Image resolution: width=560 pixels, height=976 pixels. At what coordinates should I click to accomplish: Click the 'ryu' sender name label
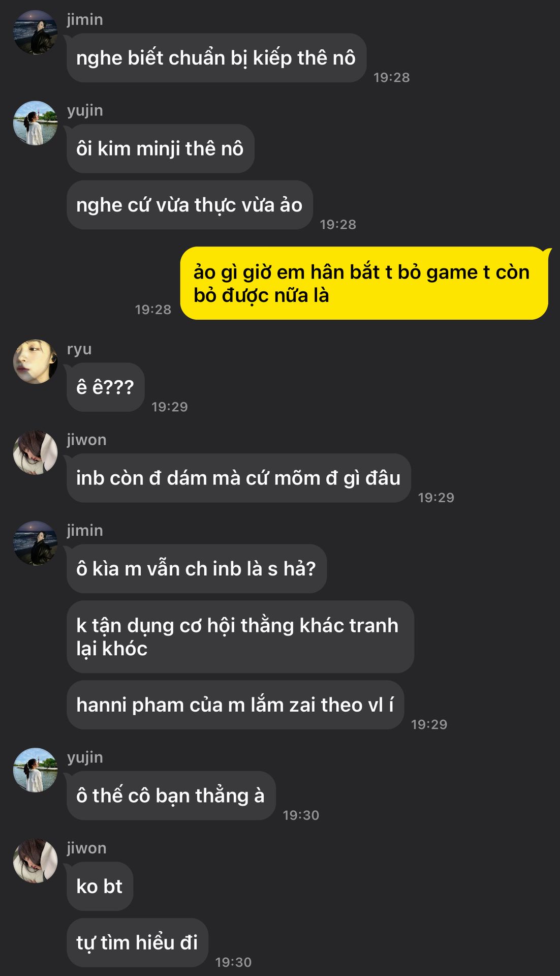point(79,349)
